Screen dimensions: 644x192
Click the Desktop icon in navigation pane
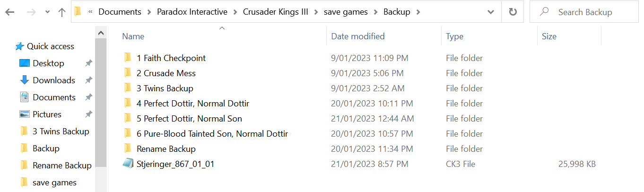point(25,63)
